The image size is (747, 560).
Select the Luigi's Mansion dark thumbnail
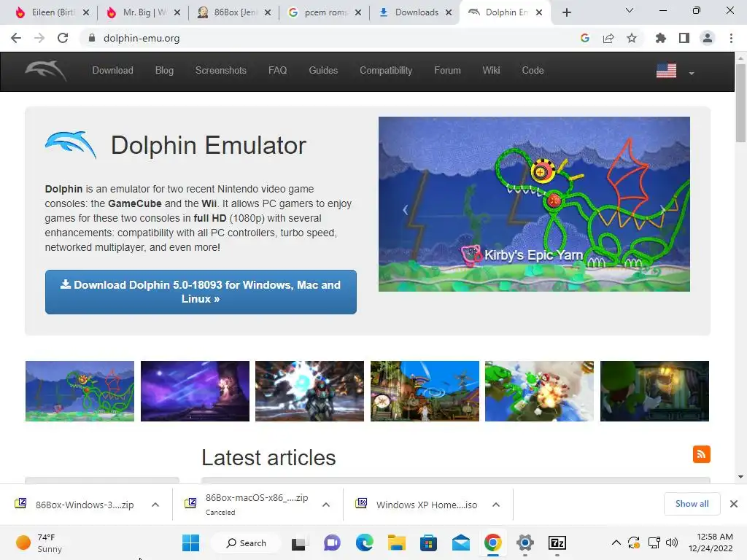click(654, 391)
